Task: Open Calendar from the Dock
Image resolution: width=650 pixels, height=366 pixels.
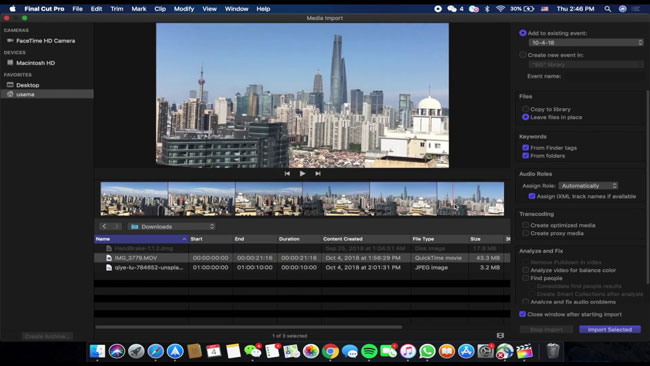Action: 214,351
